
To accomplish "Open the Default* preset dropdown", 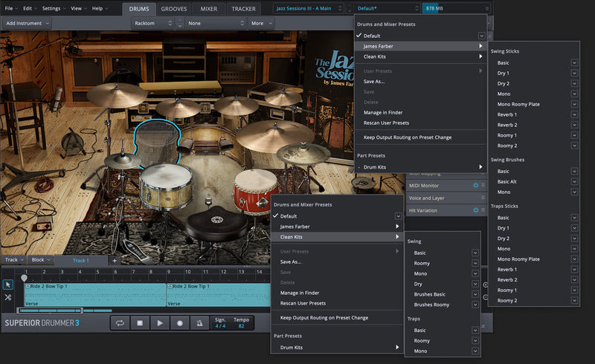I will point(387,8).
